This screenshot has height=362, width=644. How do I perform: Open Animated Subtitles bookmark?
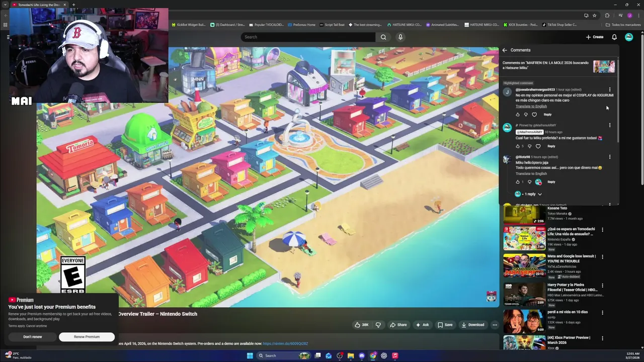442,25
